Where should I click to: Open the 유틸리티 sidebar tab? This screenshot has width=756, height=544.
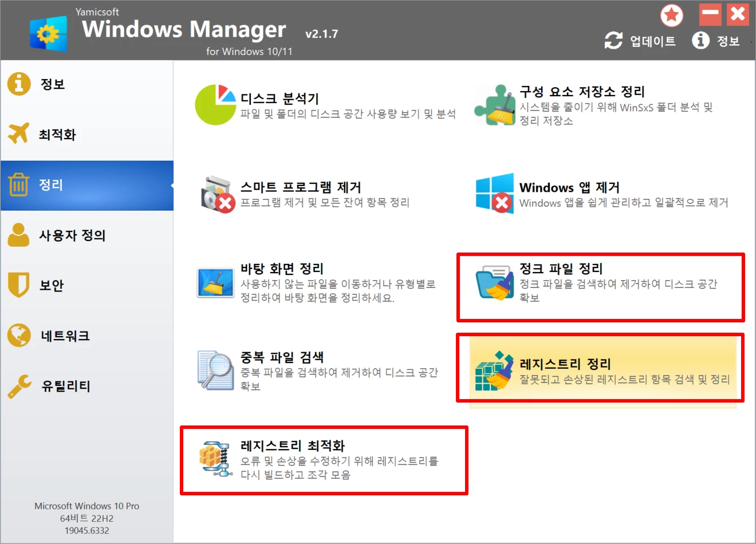[87, 387]
